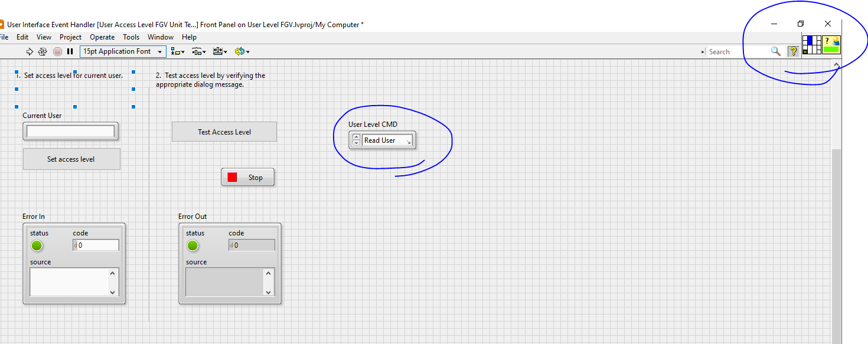Click the Run arrow to execute the VI
This screenshot has width=868, height=344.
pos(28,51)
